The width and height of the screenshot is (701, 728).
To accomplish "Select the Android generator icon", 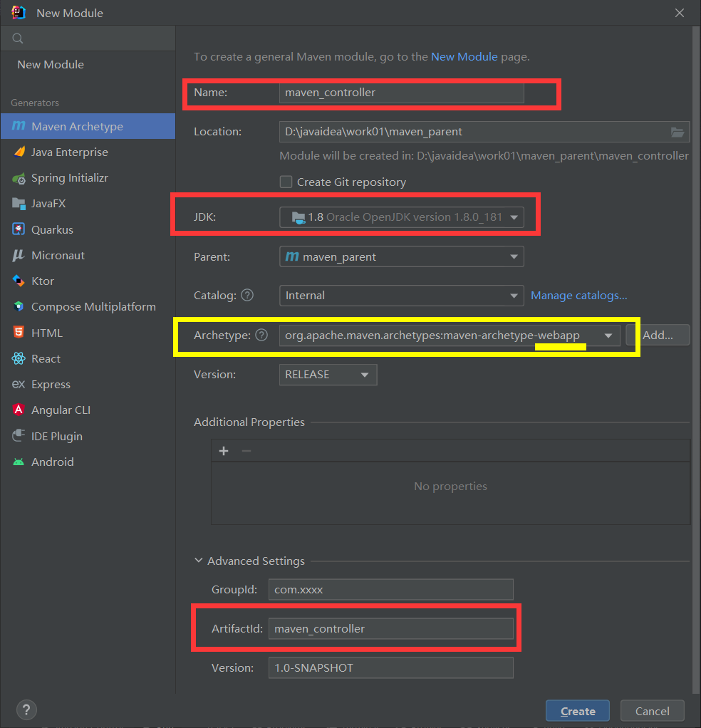I will (19, 462).
